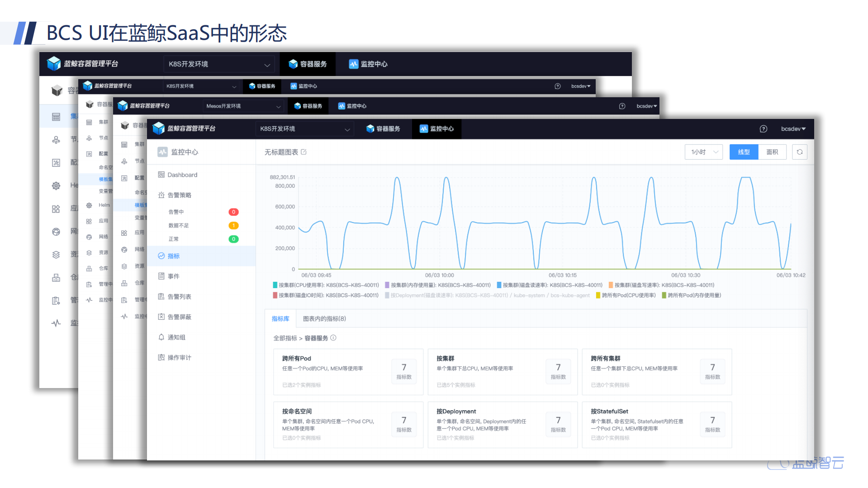This screenshot has width=868, height=488.
Task: Open 操作审计 operation audit
Action: pos(179,357)
